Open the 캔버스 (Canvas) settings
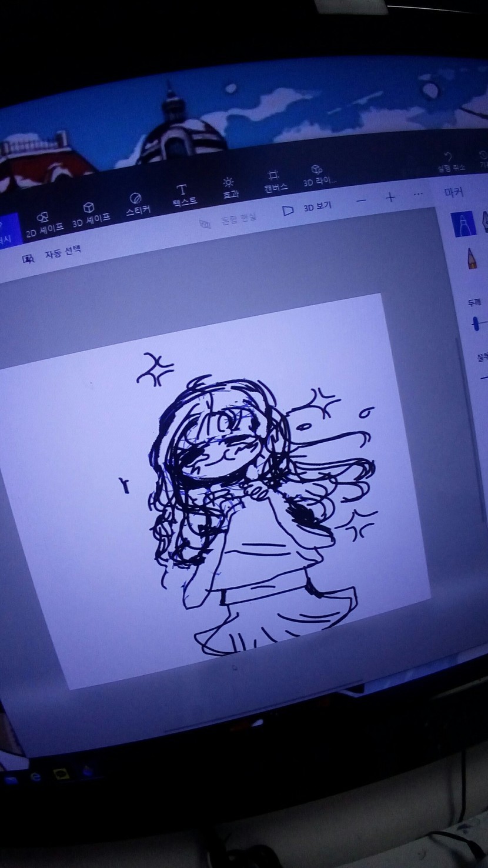488x868 pixels. 274,179
